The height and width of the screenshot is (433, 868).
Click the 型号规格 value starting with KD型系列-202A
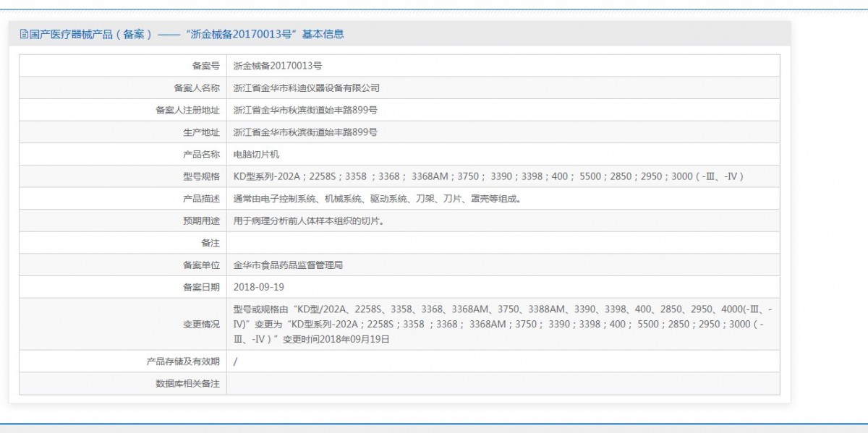[488, 176]
